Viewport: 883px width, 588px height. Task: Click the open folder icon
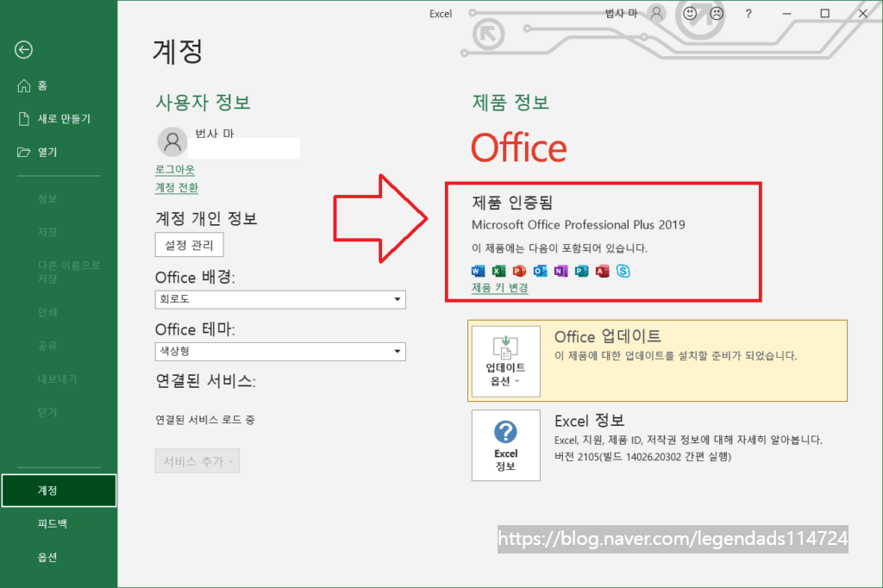23,152
